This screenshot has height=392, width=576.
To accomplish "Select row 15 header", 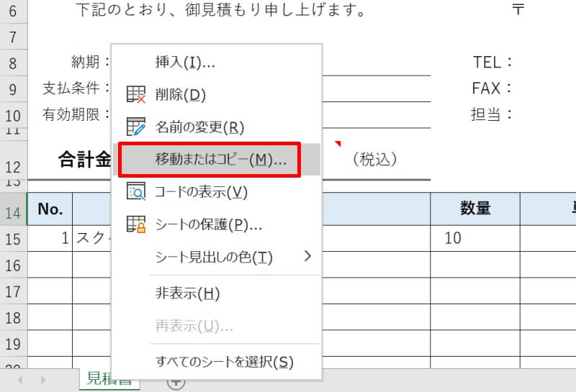I will [x=13, y=239].
